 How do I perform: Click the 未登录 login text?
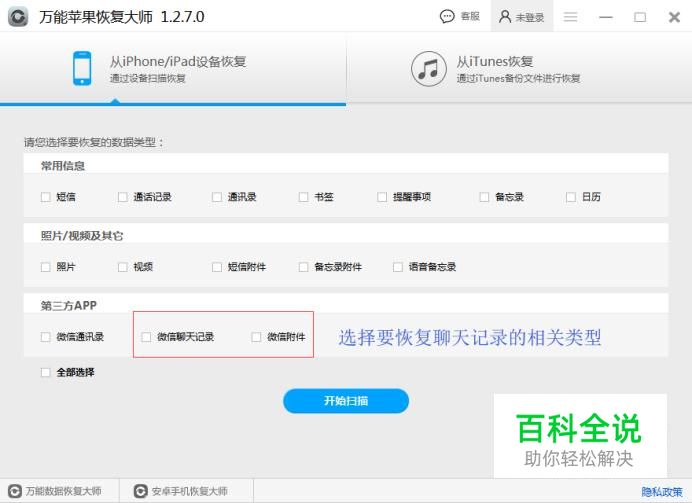[x=530, y=18]
